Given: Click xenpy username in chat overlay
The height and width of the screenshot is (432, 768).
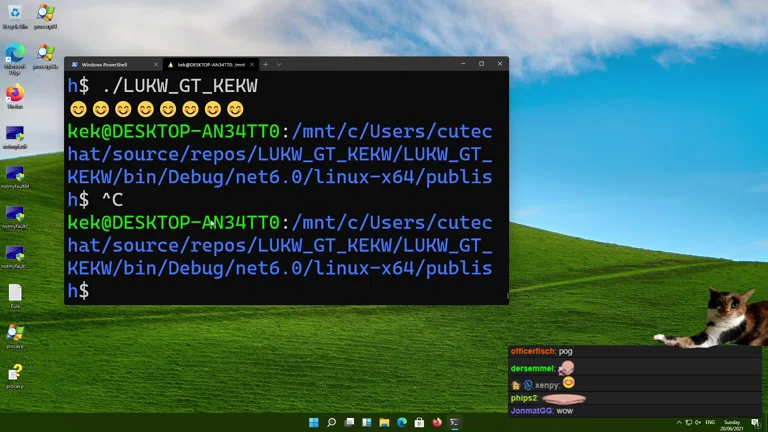Looking at the screenshot, I should point(546,385).
